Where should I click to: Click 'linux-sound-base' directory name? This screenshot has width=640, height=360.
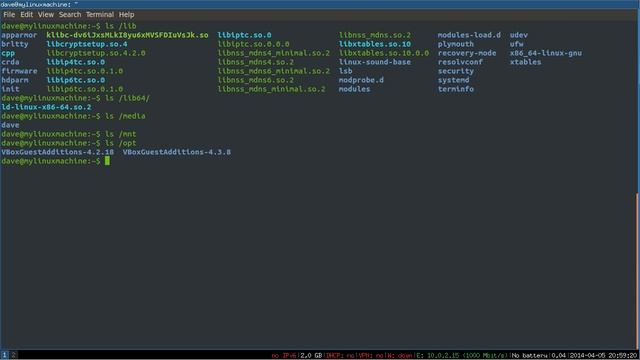(x=375, y=62)
